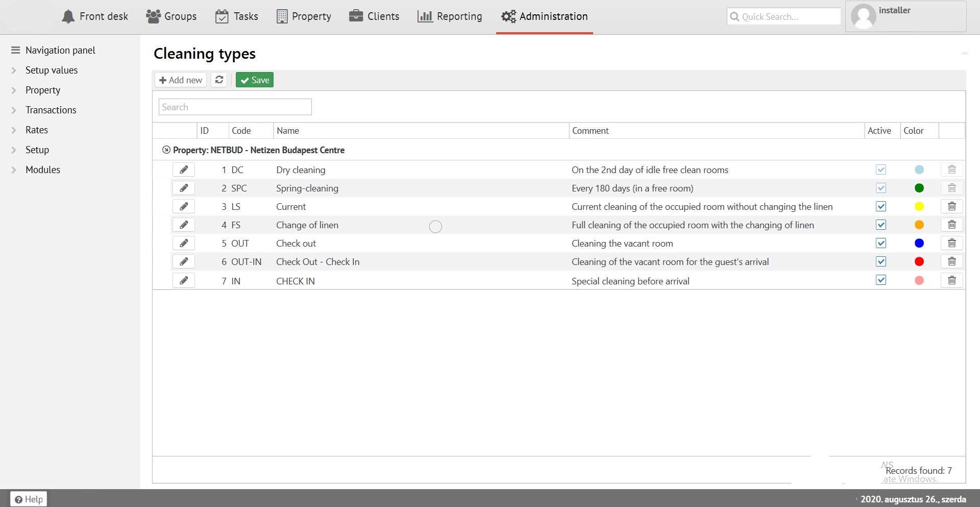Viewport: 980px width, 507px height.
Task: Open the Tasks menu
Action: [x=236, y=16]
